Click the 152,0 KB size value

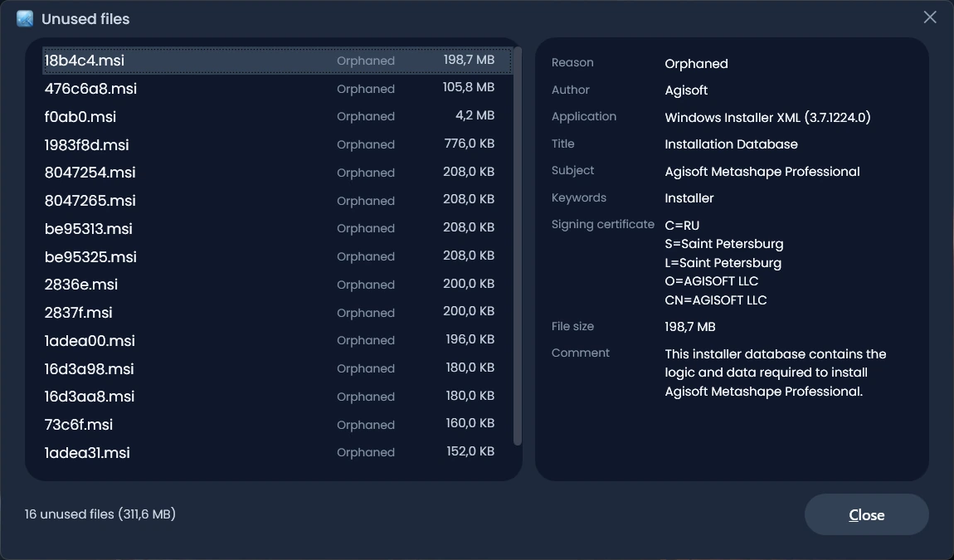click(x=470, y=451)
